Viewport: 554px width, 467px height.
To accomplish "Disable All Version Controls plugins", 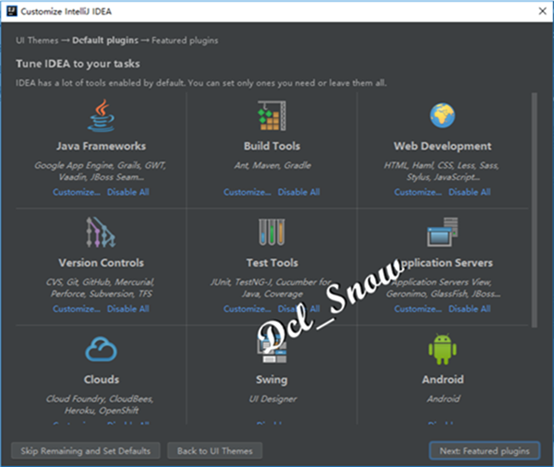I will pyautogui.click(x=128, y=309).
